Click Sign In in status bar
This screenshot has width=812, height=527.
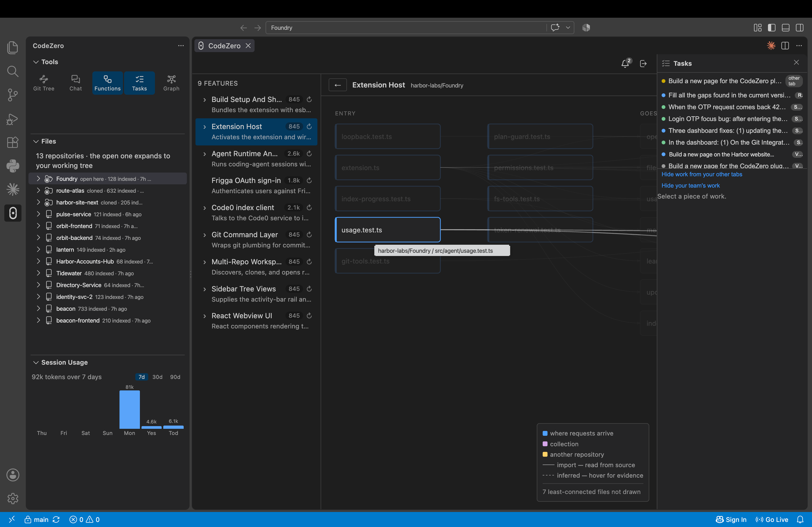731,519
